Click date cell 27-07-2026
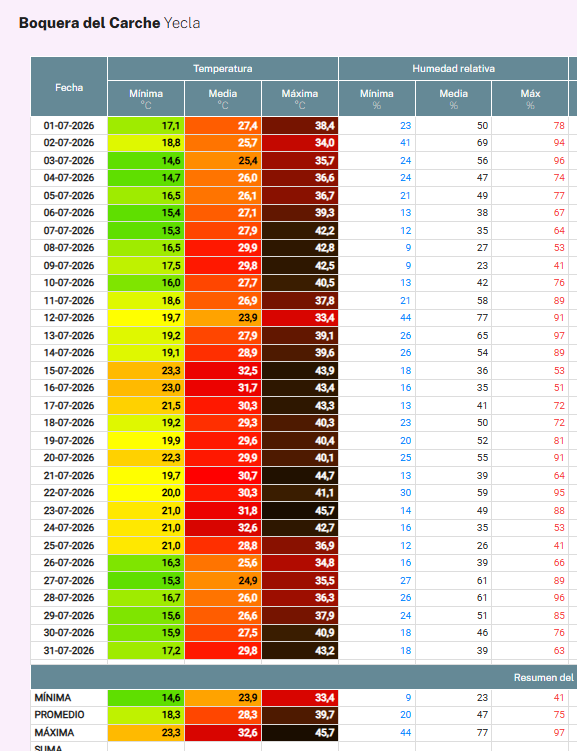The height and width of the screenshot is (751, 577). pyautogui.click(x=69, y=580)
